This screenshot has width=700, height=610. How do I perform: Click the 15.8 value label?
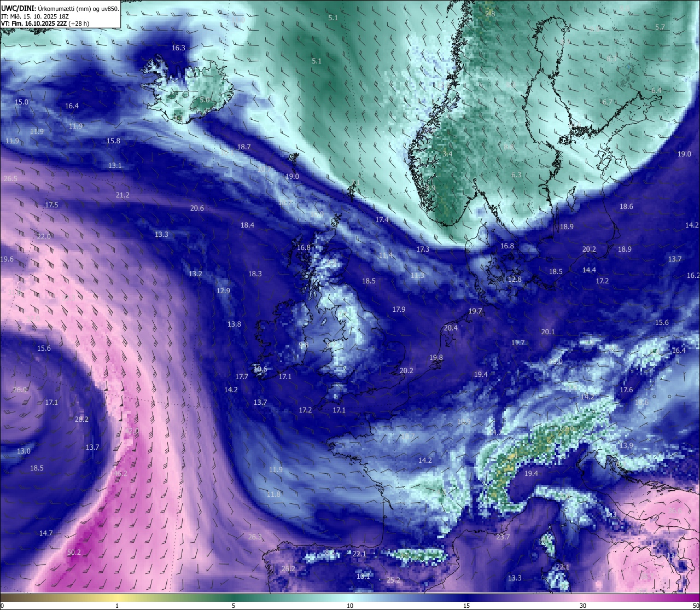click(x=113, y=141)
